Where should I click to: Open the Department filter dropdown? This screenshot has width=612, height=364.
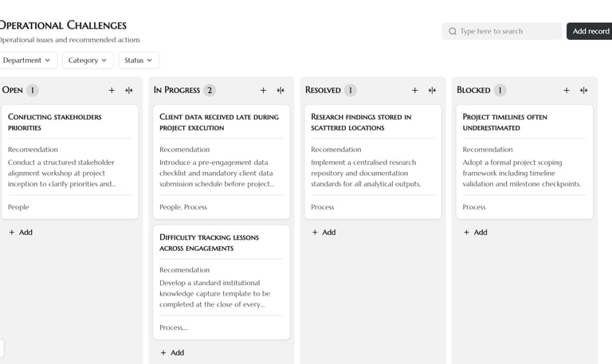[x=26, y=61]
